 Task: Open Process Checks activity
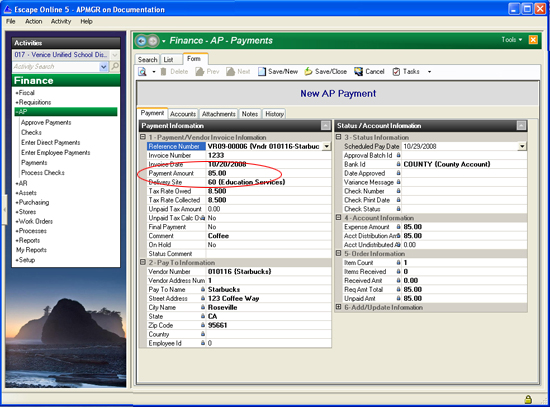[x=43, y=173]
